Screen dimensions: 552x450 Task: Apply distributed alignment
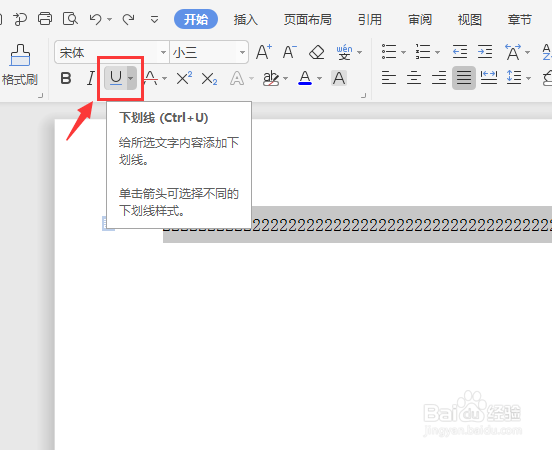click(x=489, y=78)
